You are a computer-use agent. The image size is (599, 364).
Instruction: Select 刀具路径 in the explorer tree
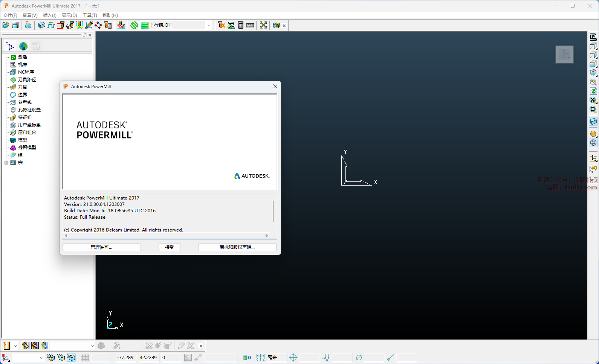27,80
